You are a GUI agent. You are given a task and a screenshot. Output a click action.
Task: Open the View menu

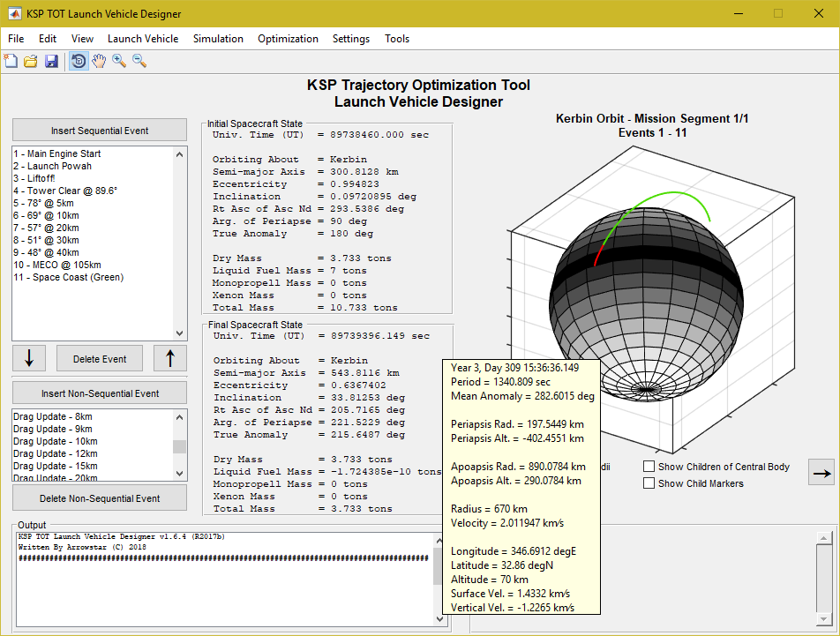[82, 39]
